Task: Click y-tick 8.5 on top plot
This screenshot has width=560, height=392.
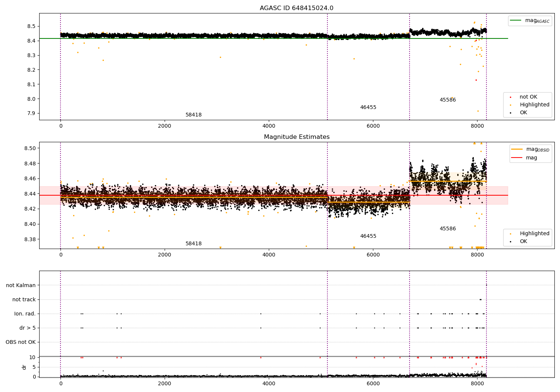Action: pyautogui.click(x=31, y=27)
